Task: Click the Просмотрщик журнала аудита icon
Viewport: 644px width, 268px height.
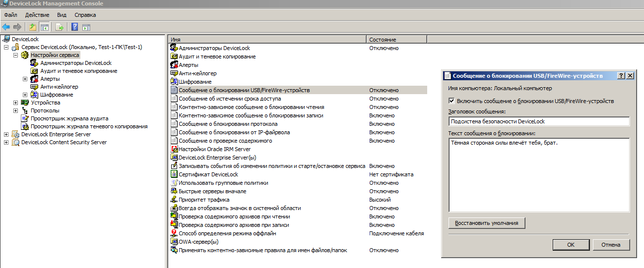Action: [x=25, y=118]
